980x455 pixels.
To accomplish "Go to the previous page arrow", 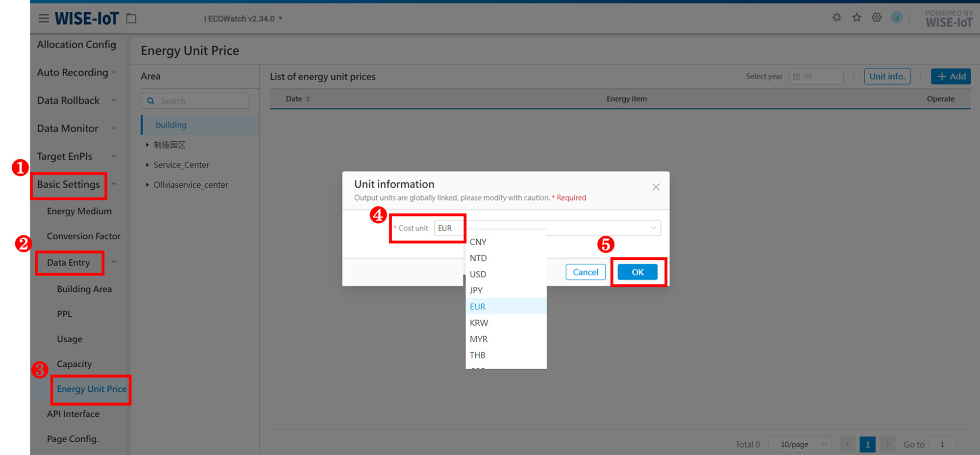I will point(848,444).
